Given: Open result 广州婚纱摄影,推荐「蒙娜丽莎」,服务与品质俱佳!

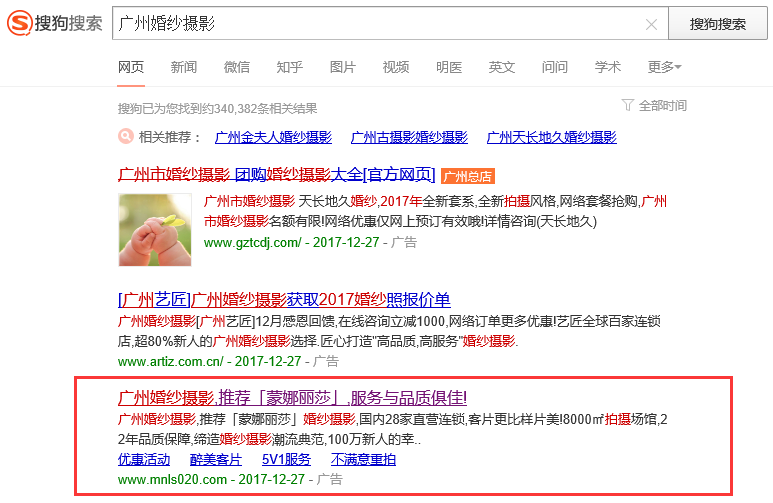Looking at the screenshot, I should (x=292, y=397).
